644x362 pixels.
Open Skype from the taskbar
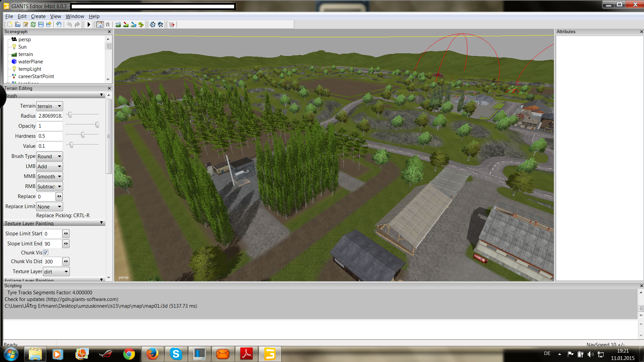[176, 354]
